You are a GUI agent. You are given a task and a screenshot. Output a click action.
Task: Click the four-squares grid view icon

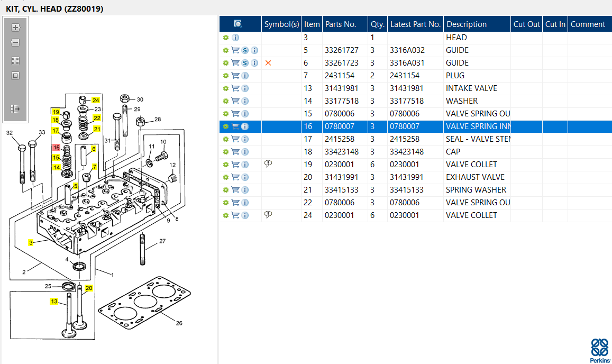tap(15, 61)
